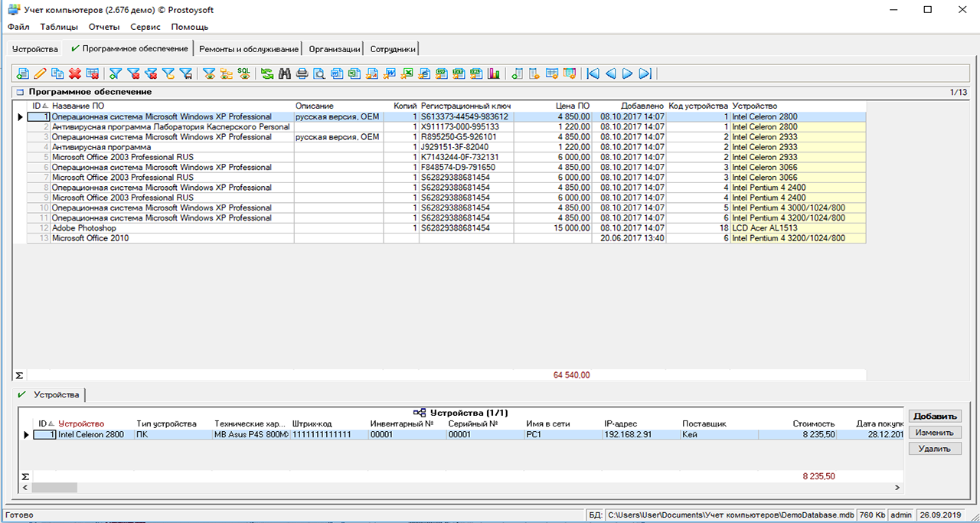Sort by the Добавлено column header

pos(629,106)
